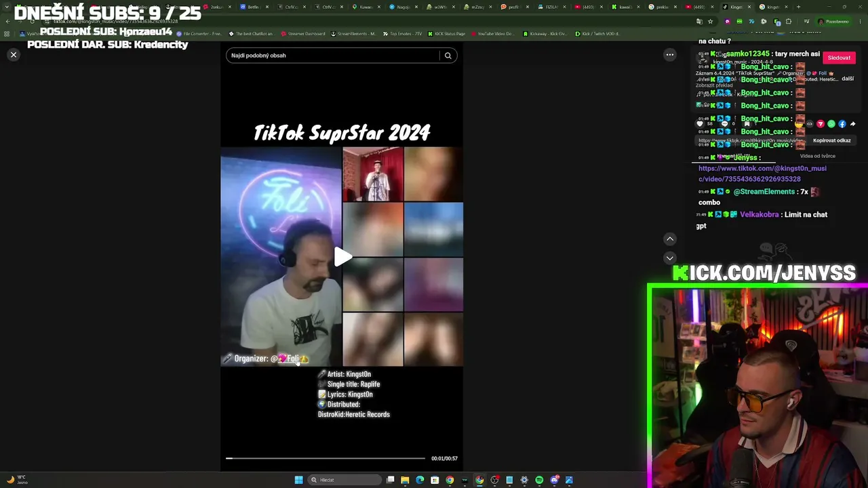Viewport: 868px width, 488px height.
Task: Open the 'YouTube Video Do...' bookmark
Action: click(492, 33)
